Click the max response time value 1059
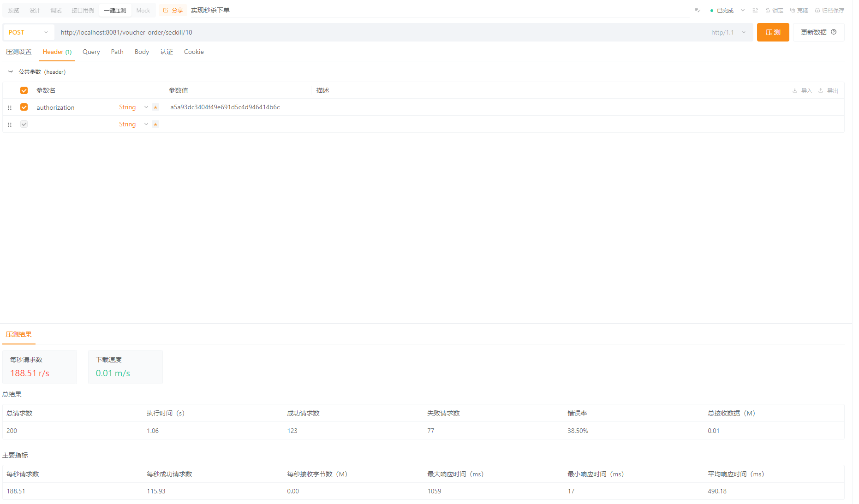Image resolution: width=859 pixels, height=504 pixels. pos(434,491)
